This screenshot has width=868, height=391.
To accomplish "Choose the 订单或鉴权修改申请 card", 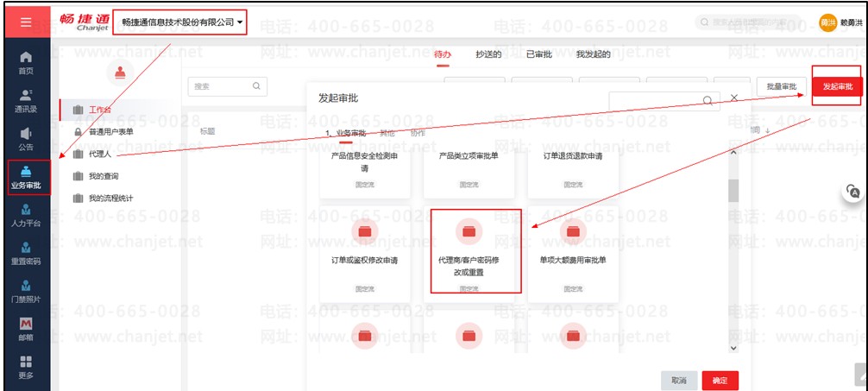I will [365, 255].
